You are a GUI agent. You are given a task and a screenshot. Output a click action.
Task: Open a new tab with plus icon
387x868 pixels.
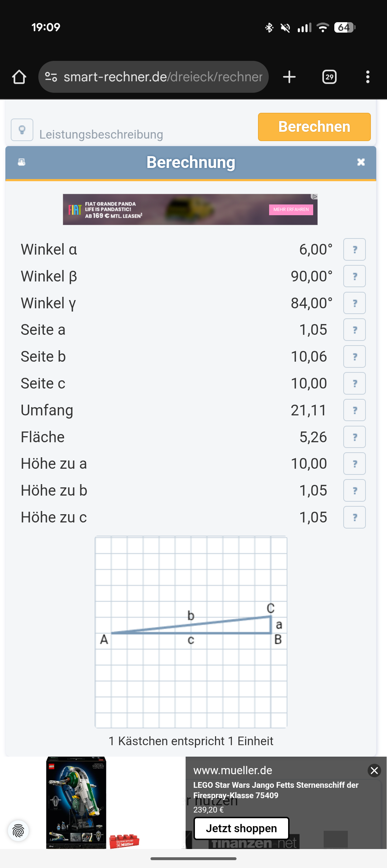click(289, 77)
